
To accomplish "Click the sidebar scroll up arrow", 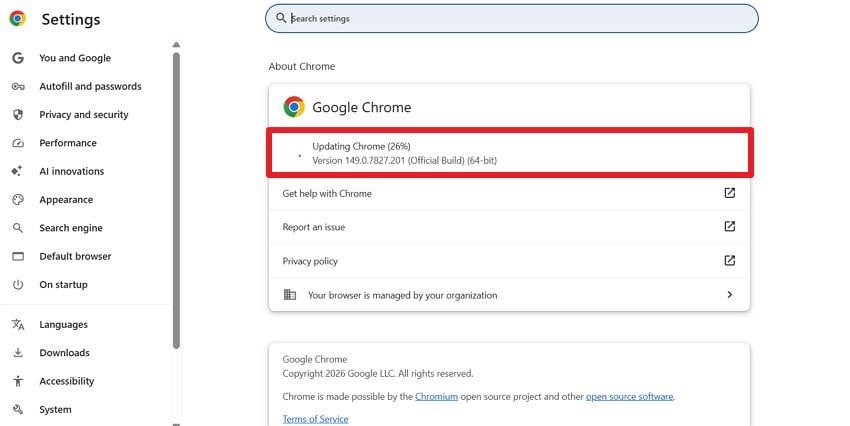I will pos(176,44).
